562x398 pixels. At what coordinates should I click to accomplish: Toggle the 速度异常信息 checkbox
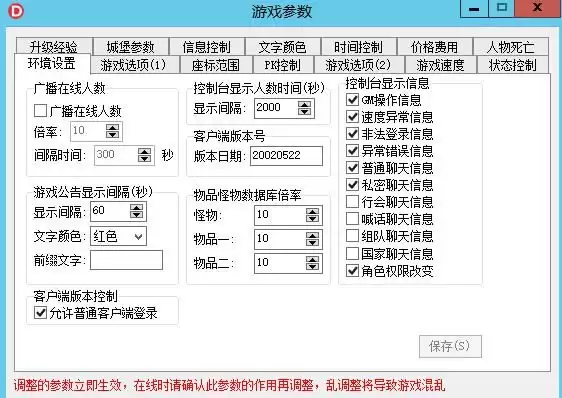pyautogui.click(x=353, y=117)
